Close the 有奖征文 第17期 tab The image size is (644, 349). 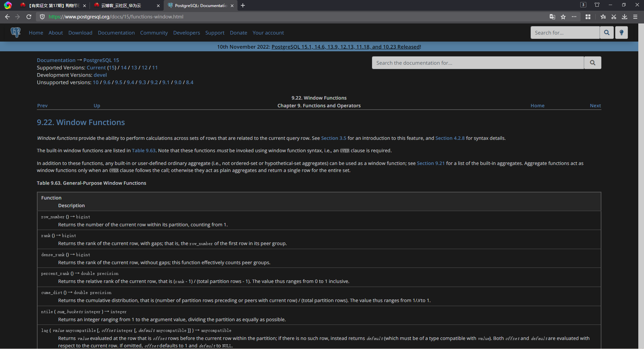point(85,6)
